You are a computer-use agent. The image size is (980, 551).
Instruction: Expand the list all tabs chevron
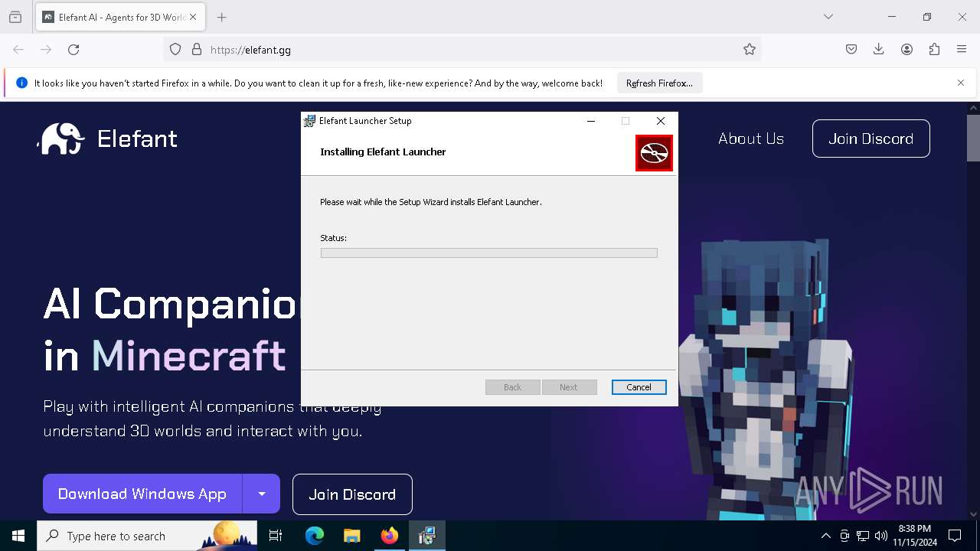(x=828, y=17)
